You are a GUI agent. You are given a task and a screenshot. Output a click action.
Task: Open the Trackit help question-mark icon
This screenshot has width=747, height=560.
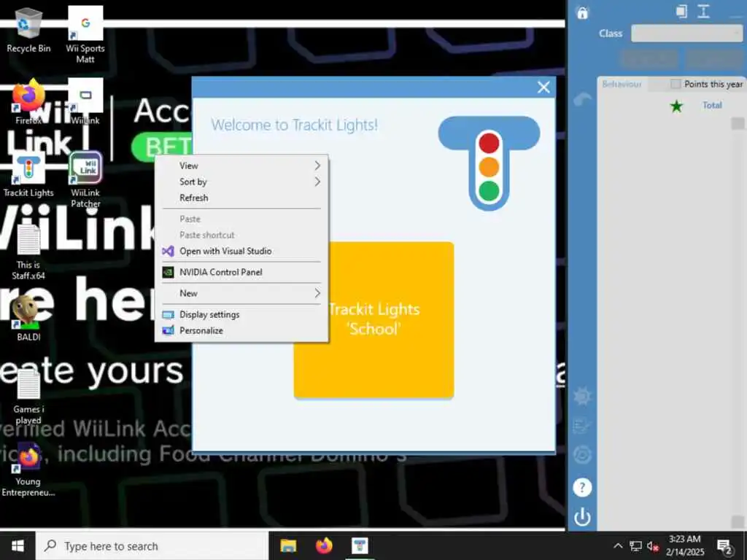point(582,487)
